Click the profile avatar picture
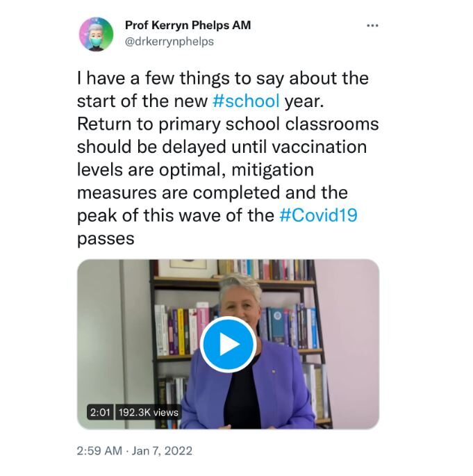Screen dimensions: 473x476 pyautogui.click(x=96, y=34)
